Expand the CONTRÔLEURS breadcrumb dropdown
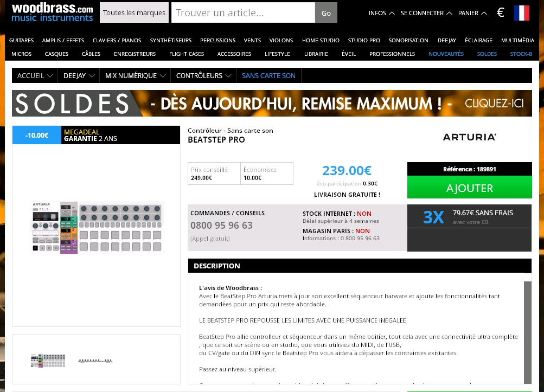This screenshot has width=544, height=392. tap(203, 75)
